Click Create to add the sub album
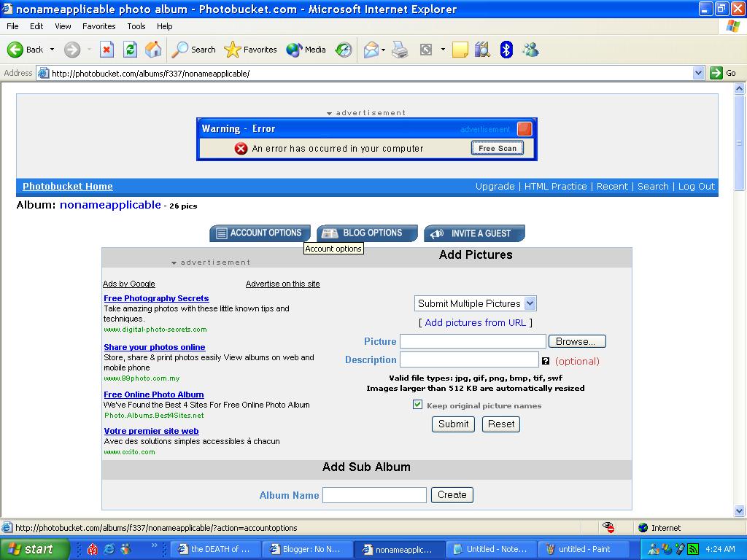 [x=452, y=495]
